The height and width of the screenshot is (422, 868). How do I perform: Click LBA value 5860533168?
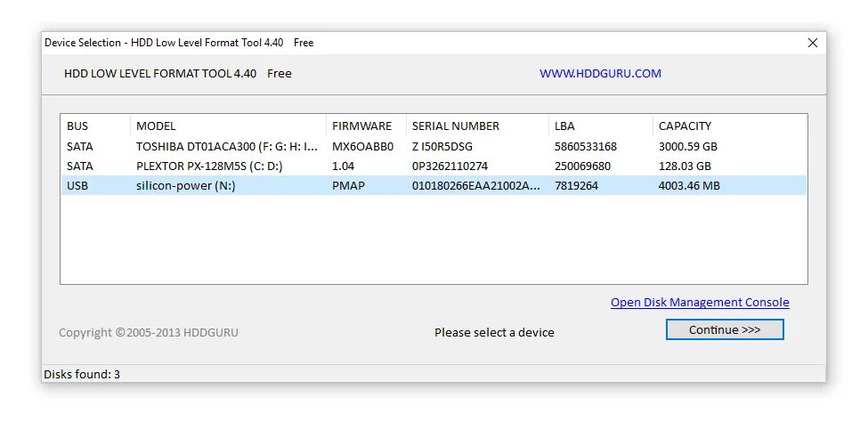click(x=586, y=147)
